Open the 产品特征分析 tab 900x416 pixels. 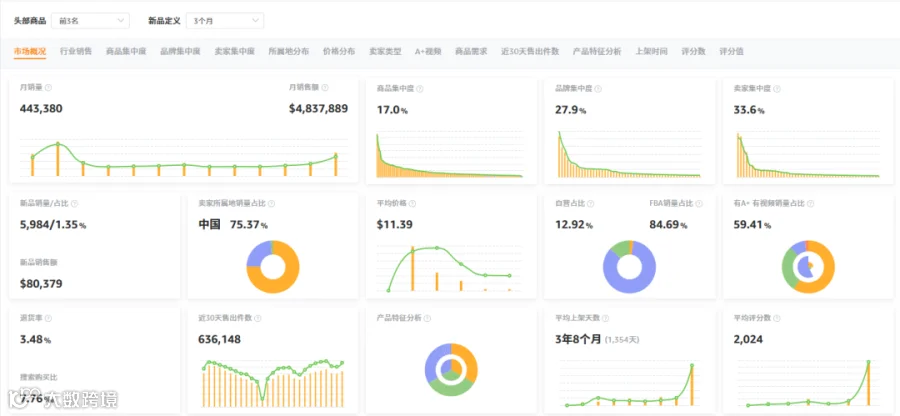point(597,51)
